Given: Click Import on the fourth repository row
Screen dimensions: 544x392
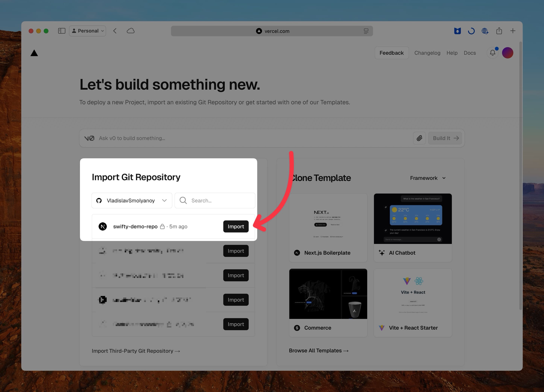Looking at the screenshot, I should (236, 300).
